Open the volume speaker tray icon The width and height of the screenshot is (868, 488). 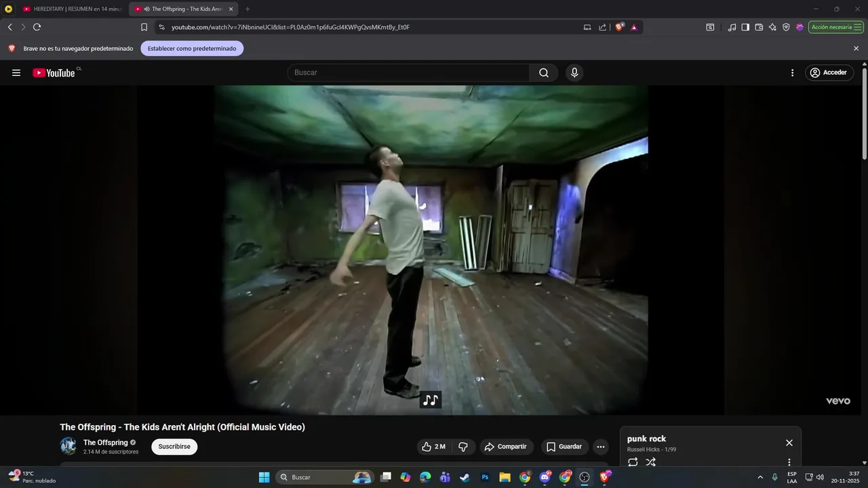point(820,477)
